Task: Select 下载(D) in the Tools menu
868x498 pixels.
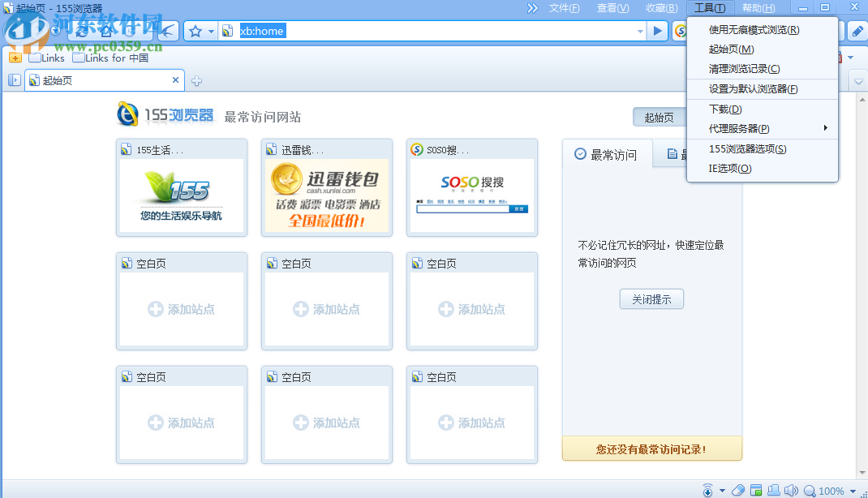Action: tap(763, 109)
